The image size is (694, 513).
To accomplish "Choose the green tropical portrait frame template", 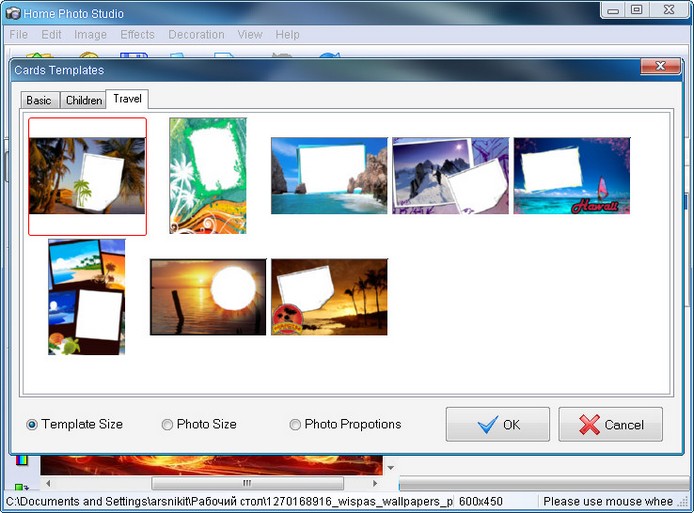I will 207,175.
